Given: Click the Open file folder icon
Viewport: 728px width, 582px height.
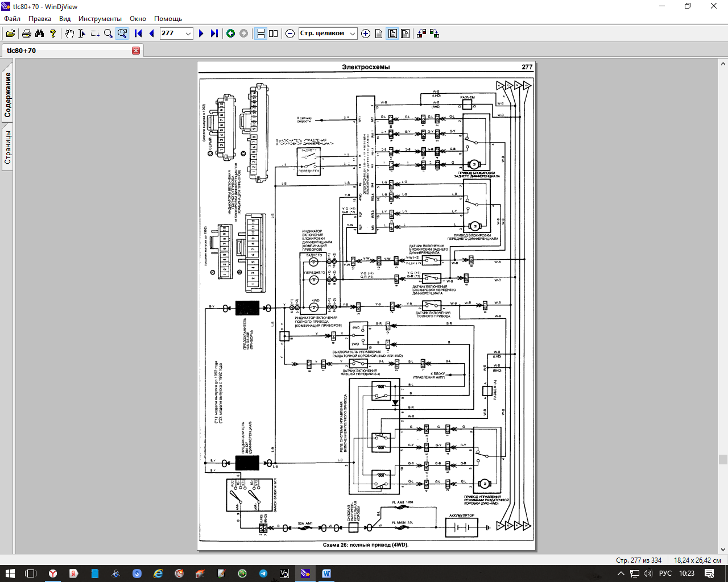Looking at the screenshot, I should coord(10,34).
